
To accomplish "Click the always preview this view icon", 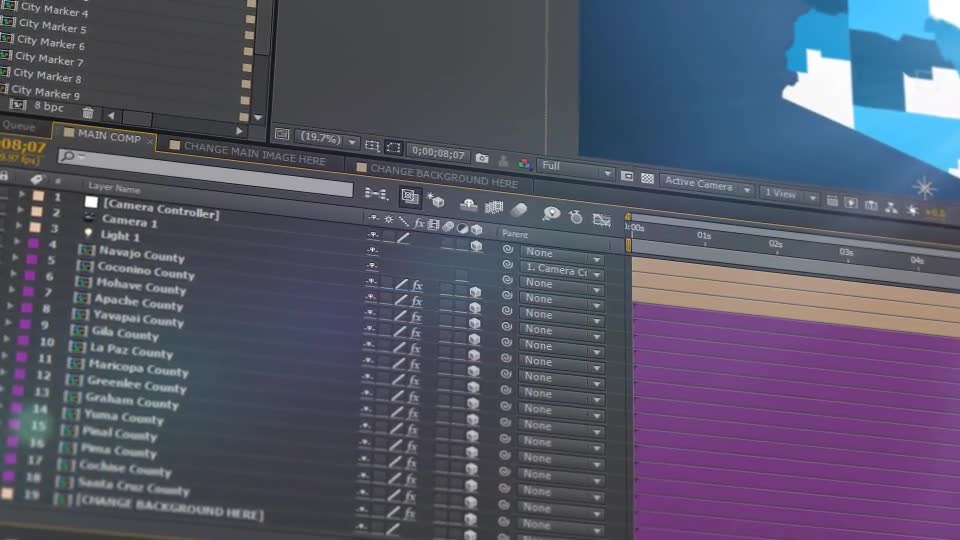I will tap(281, 134).
